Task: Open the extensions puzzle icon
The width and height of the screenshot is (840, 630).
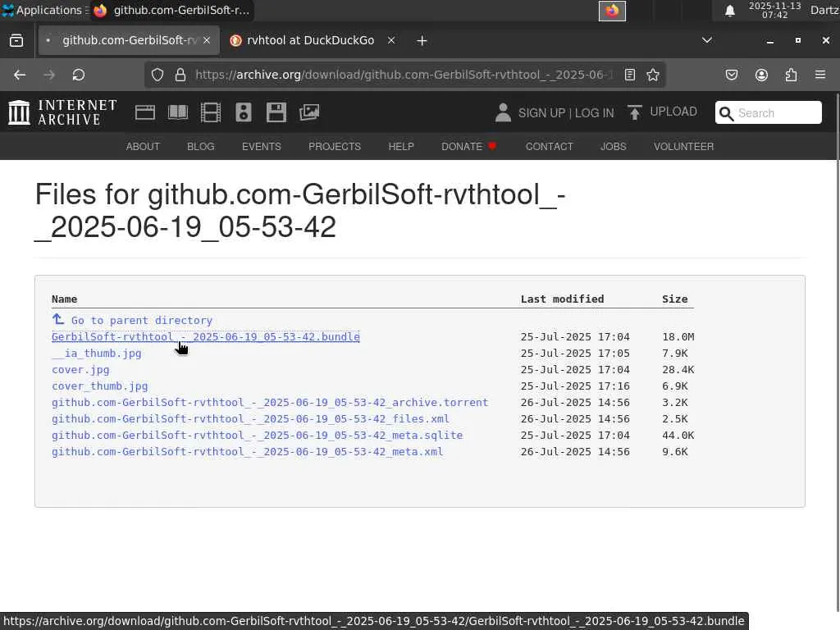Action: 792,75
